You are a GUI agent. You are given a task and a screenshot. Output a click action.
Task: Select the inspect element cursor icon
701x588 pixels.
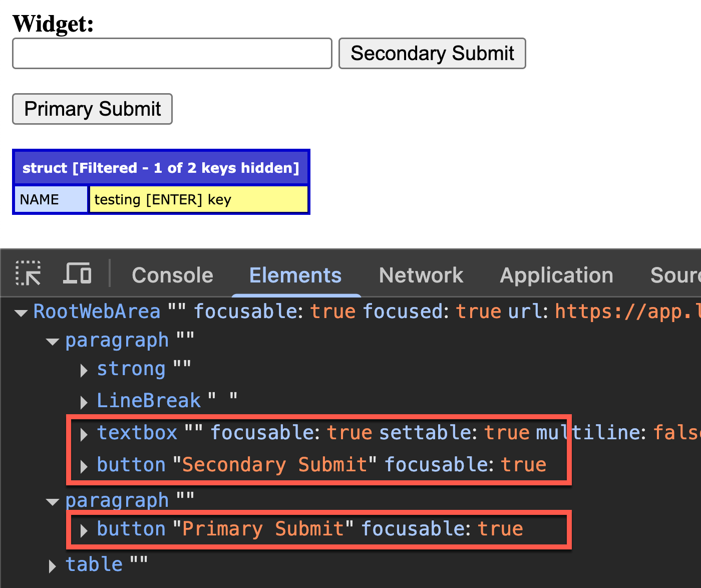28,273
